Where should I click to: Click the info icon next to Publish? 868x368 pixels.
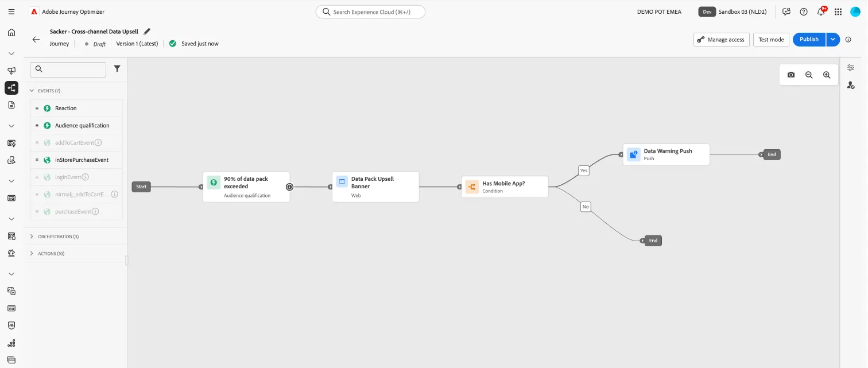[x=848, y=40]
